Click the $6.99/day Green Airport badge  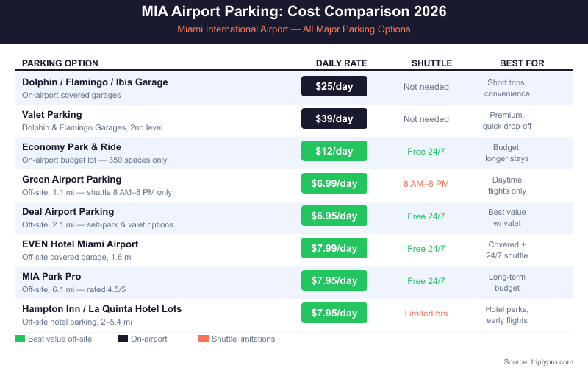(334, 184)
